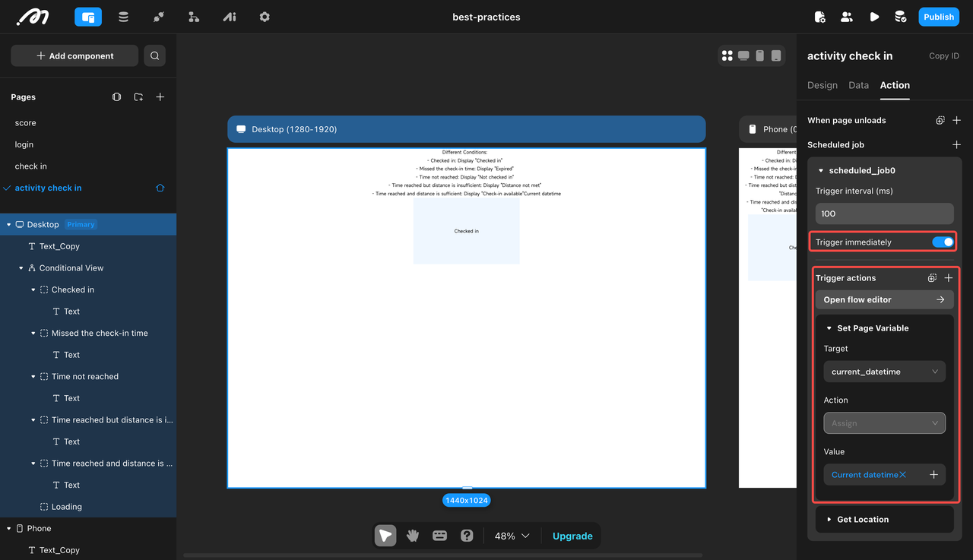Screen dimensions: 973x560
Task: Add a value with plus in Value field
Action: [x=933, y=475]
